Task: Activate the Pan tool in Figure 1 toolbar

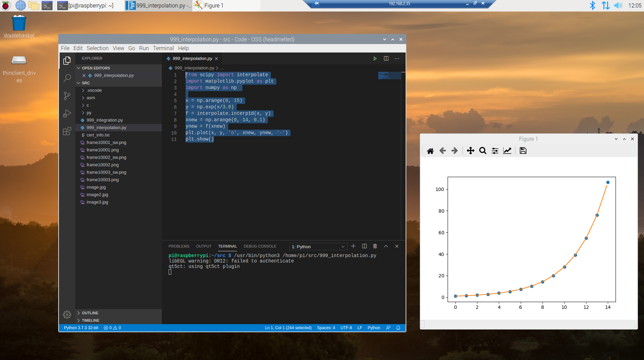Action: (x=470, y=151)
